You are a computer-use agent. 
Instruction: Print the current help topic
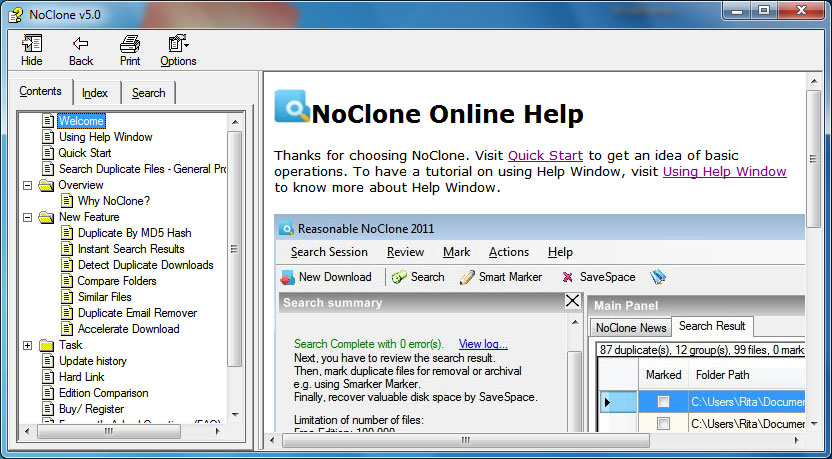[x=130, y=51]
